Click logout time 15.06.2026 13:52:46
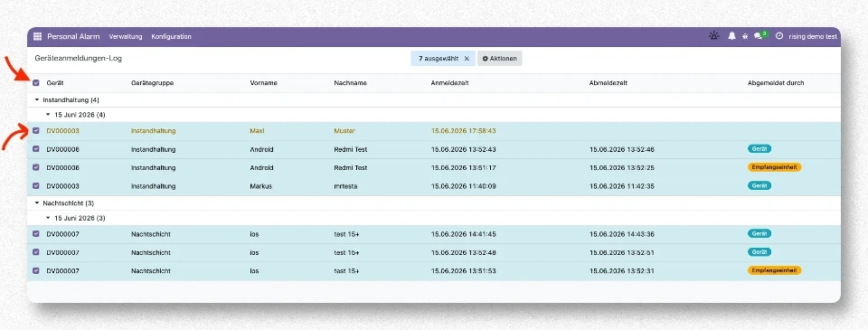Screen dimensions: 868x330 point(622,149)
